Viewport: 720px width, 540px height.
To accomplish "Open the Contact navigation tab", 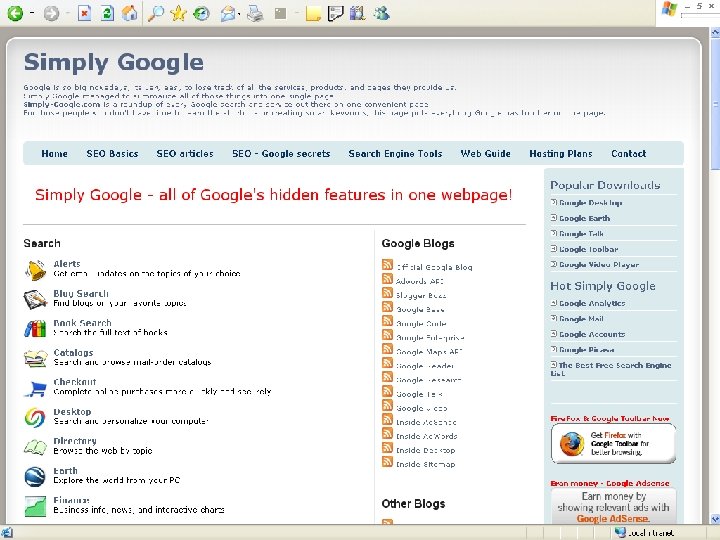I will 629,154.
